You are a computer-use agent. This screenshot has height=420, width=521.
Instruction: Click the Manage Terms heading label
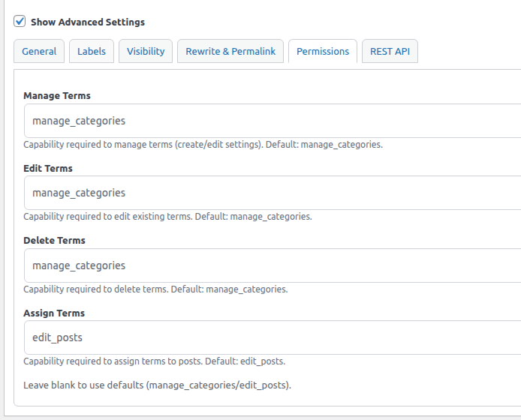(x=57, y=95)
